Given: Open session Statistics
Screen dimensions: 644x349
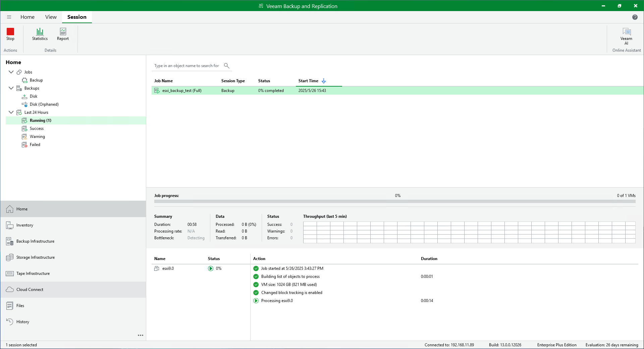Looking at the screenshot, I should [40, 34].
